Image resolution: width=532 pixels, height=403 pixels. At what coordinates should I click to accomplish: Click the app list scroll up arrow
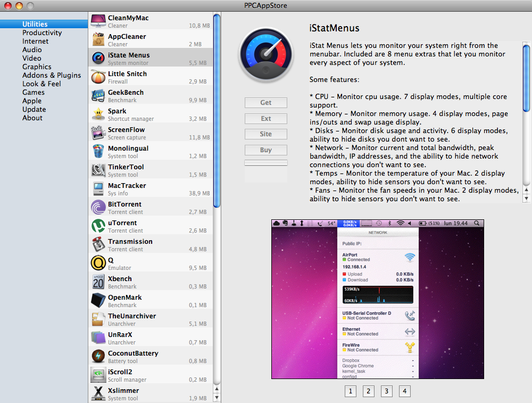coord(217,389)
